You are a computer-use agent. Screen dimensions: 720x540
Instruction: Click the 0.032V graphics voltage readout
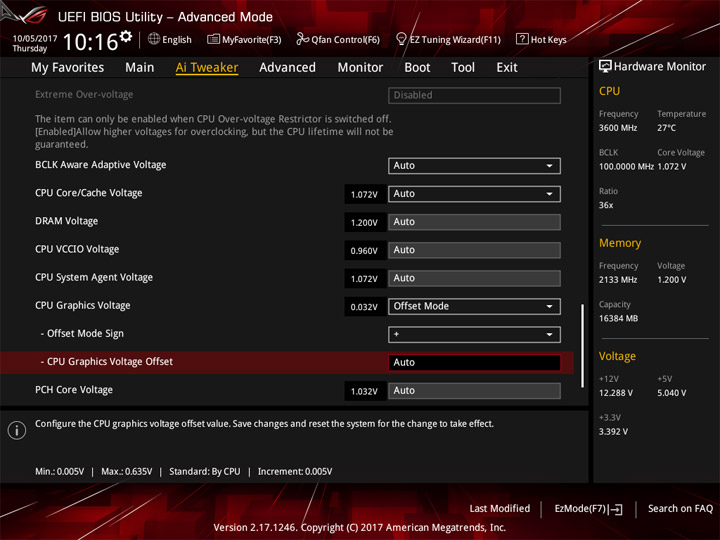pos(365,307)
